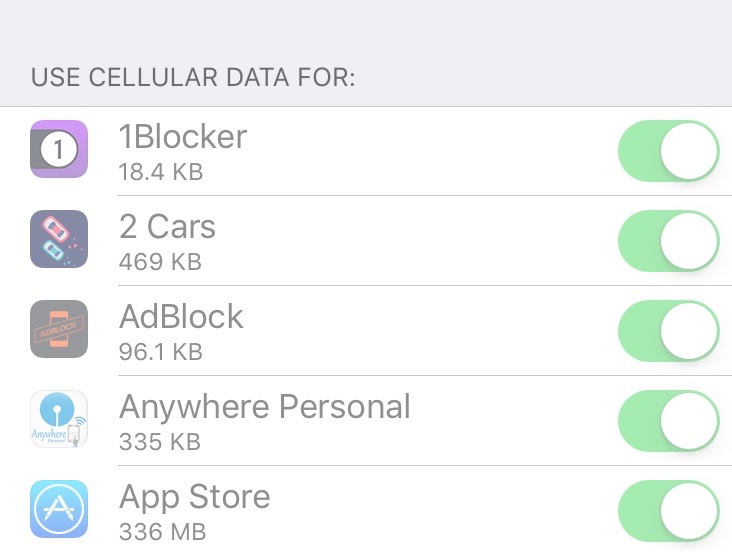Disable App Store cellular data toggle
732x552 pixels.
[x=669, y=511]
